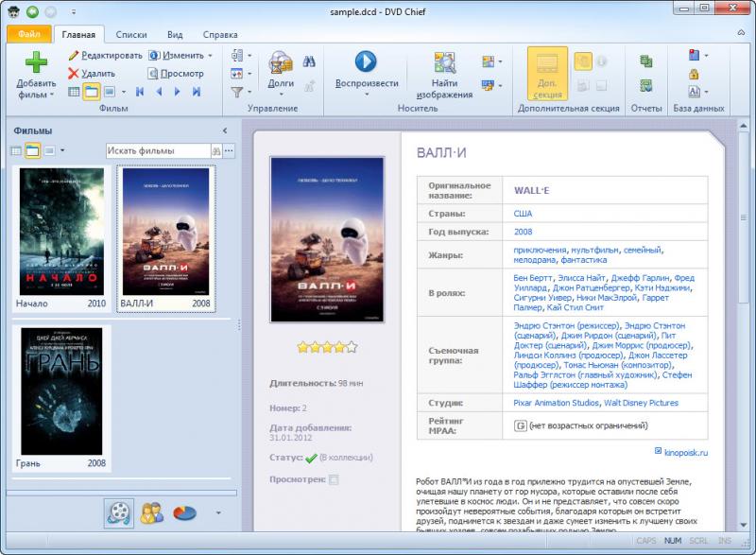The height and width of the screenshot is (555, 756).
Task: Switch to Вид ribbon tab
Action: coord(175,35)
